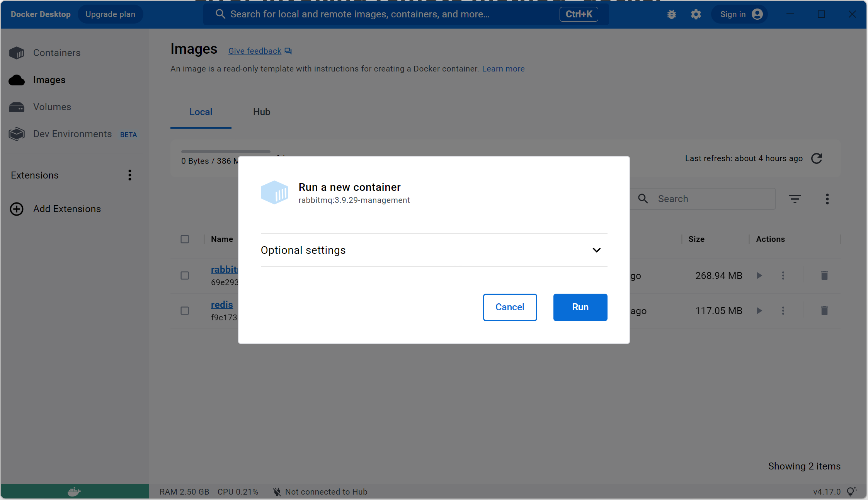868x500 pixels.
Task: Check the redis row checkbox
Action: coord(185,311)
